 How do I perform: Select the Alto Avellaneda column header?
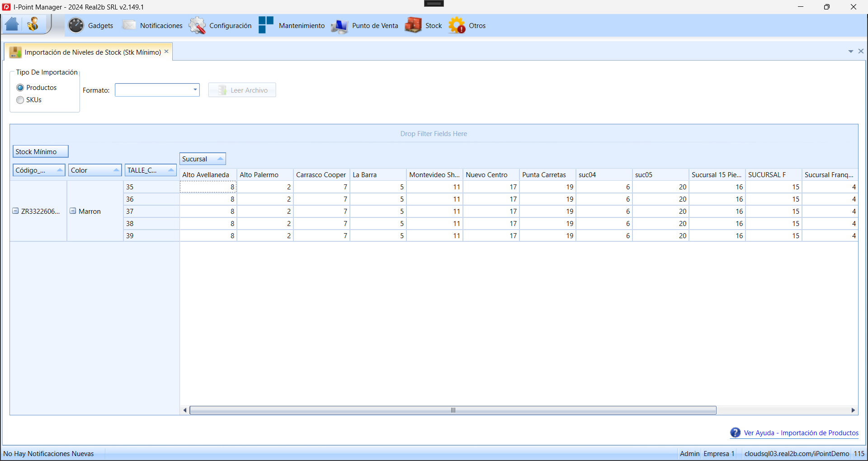[208, 174]
